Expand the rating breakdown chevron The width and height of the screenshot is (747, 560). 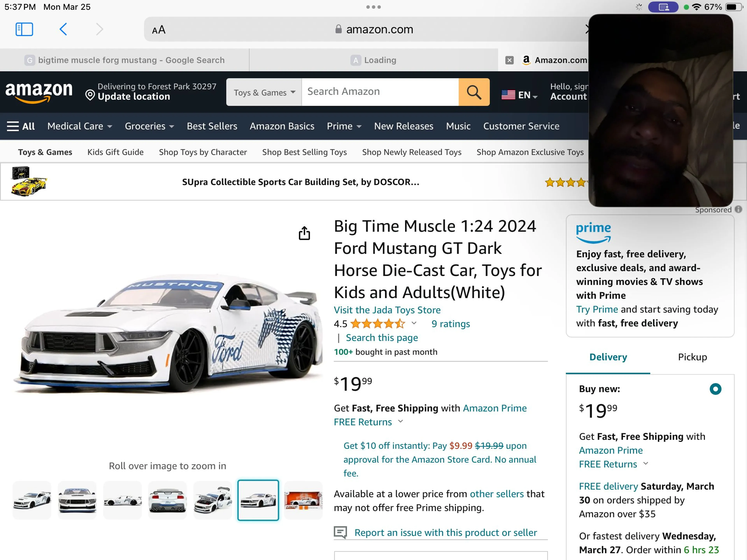pos(414,323)
